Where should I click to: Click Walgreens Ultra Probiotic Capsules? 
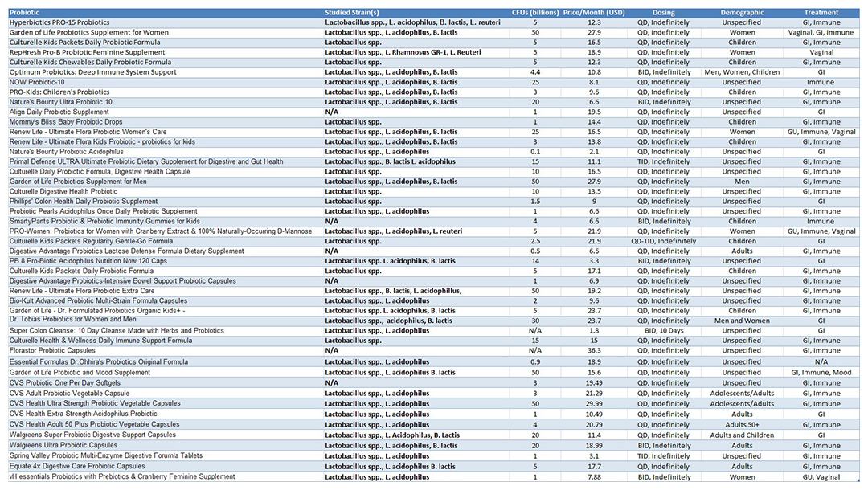pos(63,446)
